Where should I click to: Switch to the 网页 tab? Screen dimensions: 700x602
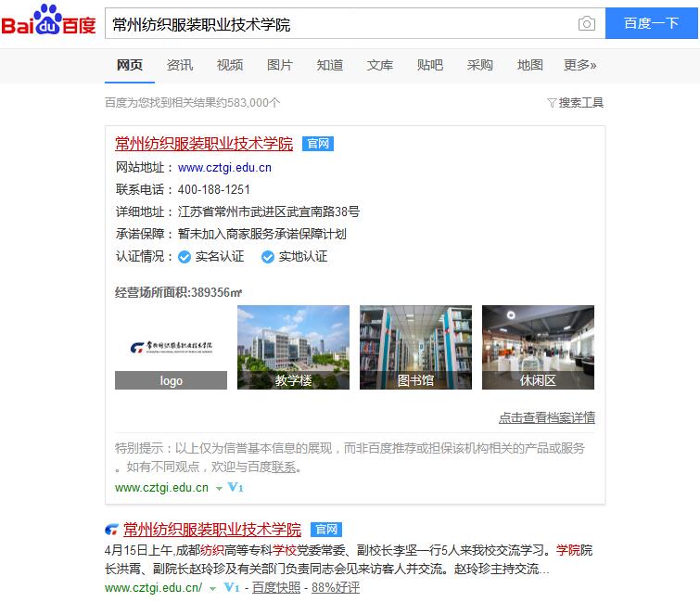(130, 65)
